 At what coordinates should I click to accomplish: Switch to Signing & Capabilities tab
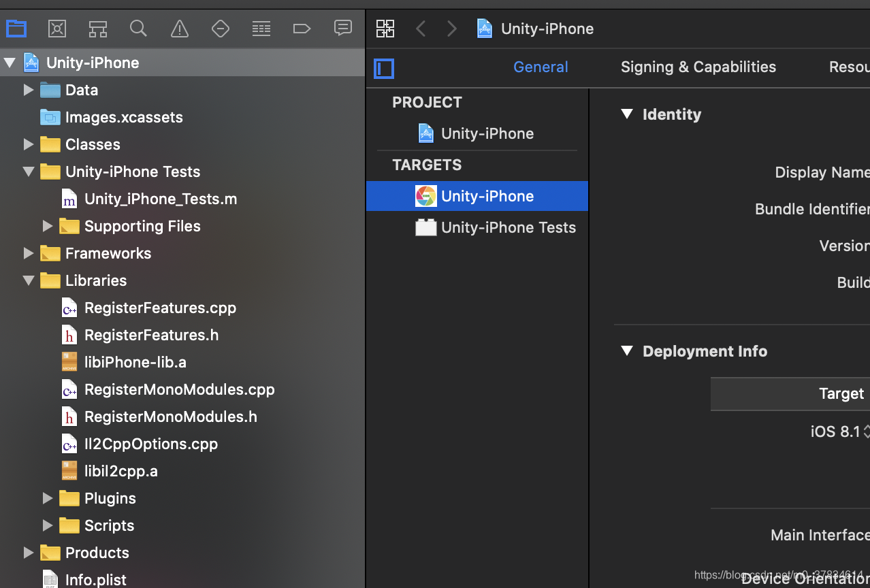[698, 67]
